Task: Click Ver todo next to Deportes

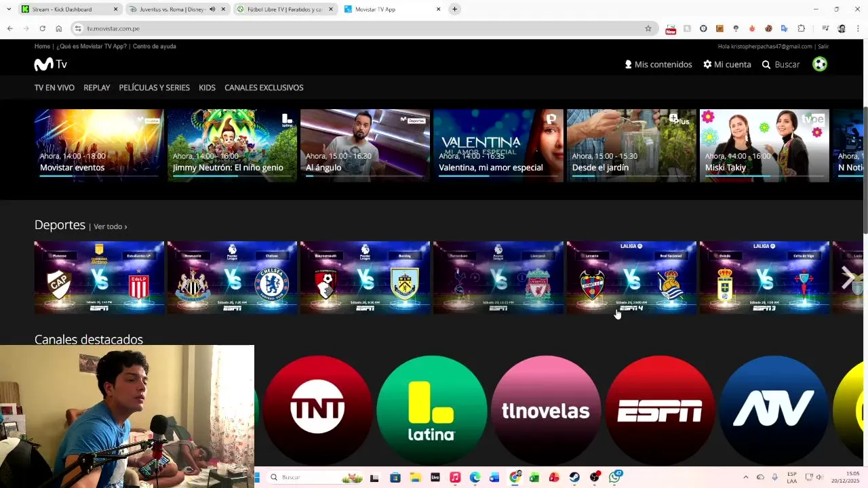Action: (x=110, y=226)
